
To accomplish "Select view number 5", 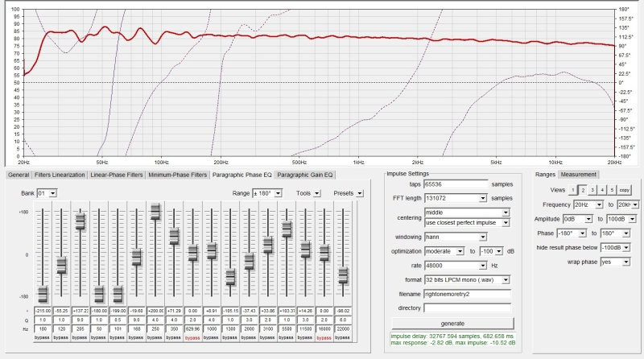I will pyautogui.click(x=612, y=189).
